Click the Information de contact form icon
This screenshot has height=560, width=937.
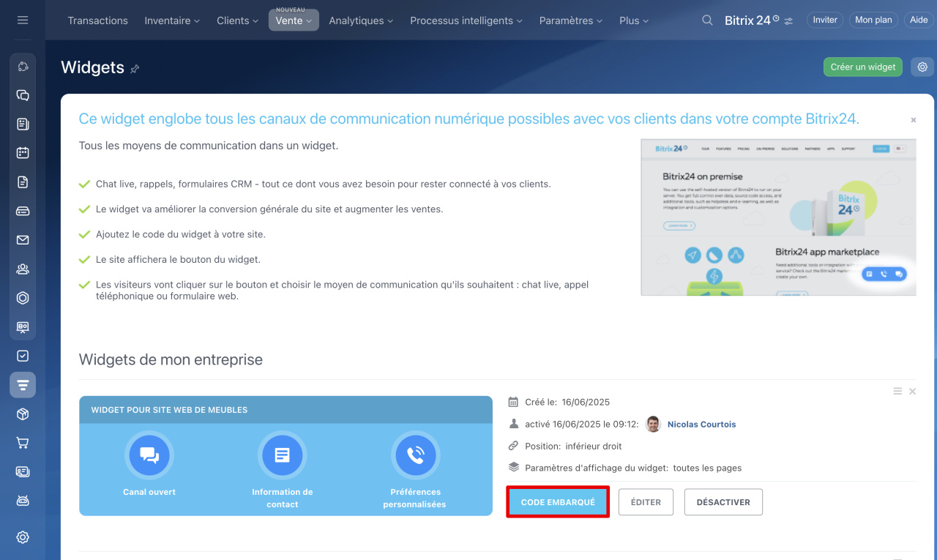click(x=282, y=455)
